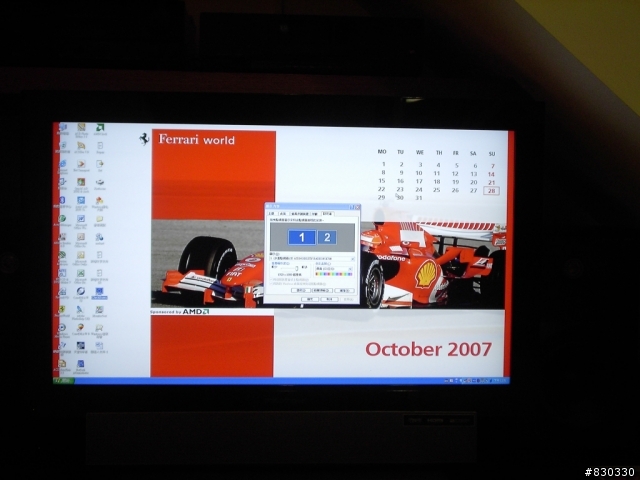Select monitor 1 in the display preview
The height and width of the screenshot is (480, 640).
click(302, 237)
